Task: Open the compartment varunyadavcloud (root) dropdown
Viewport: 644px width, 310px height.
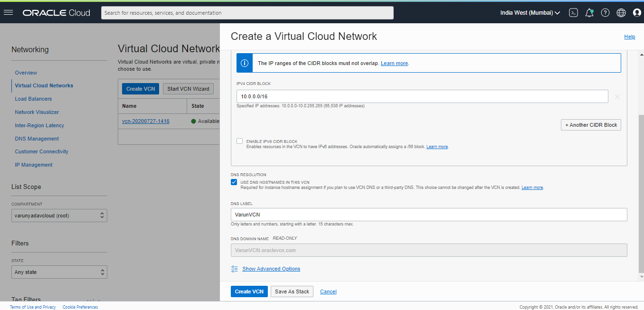Action: pyautogui.click(x=59, y=216)
